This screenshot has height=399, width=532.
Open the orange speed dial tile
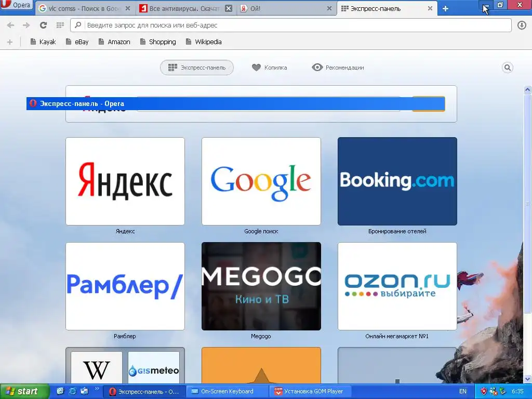coord(261,365)
